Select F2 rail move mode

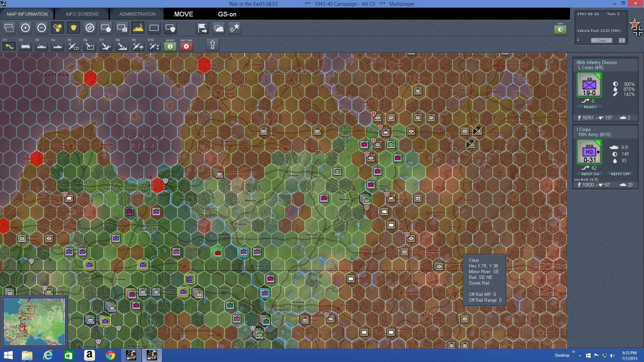click(x=25, y=46)
